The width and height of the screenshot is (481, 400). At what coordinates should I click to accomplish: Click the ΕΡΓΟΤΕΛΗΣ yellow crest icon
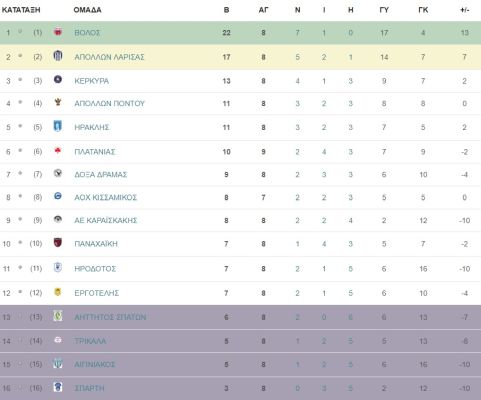point(58,292)
